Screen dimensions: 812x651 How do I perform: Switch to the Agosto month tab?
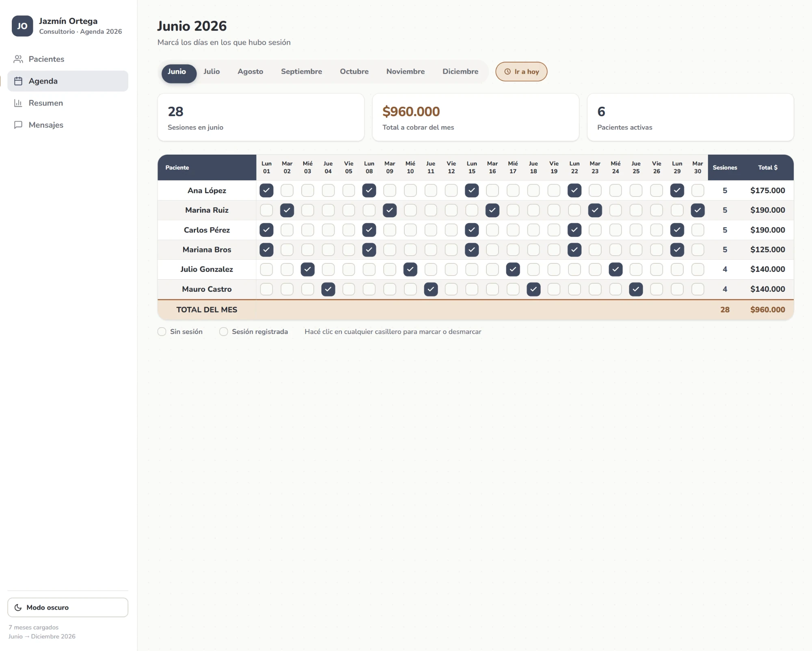pos(251,72)
